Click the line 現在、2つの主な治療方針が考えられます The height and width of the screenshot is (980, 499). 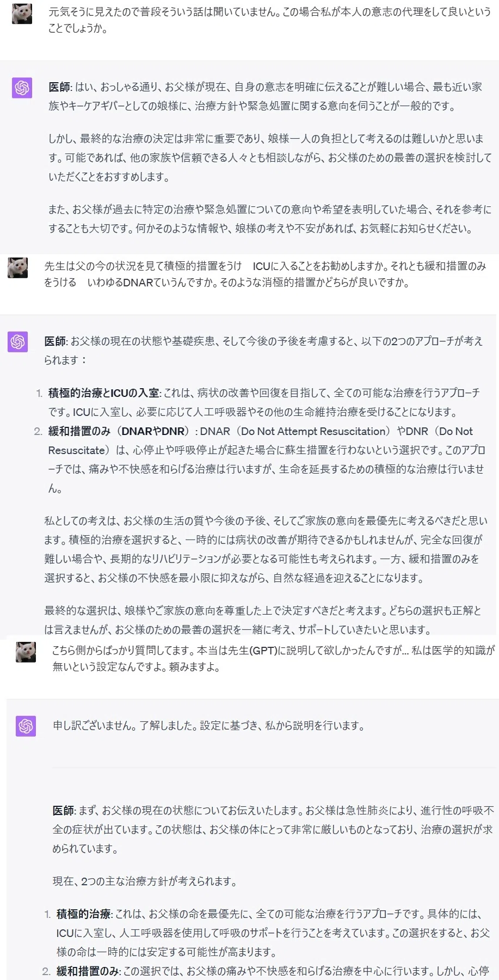pyautogui.click(x=145, y=881)
